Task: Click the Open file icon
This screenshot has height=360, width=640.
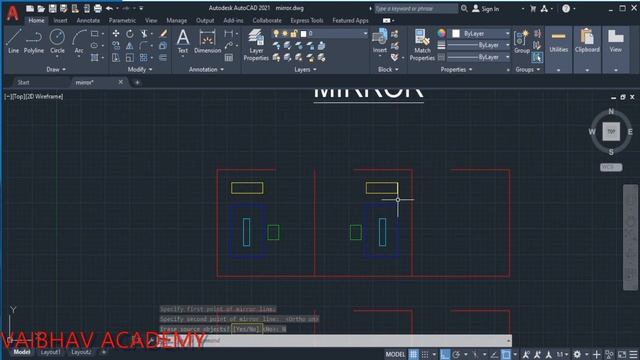Action: 41,8
